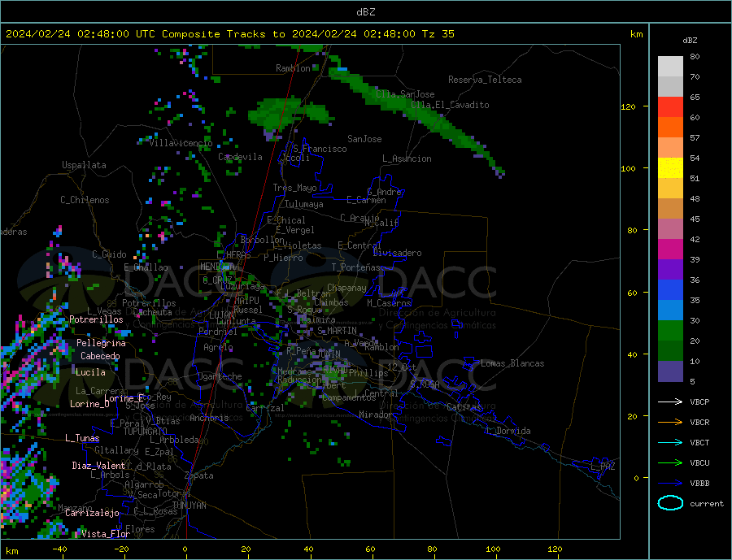Click the 'current' legend label
Viewport: 732px width, 560px height.
(x=707, y=504)
